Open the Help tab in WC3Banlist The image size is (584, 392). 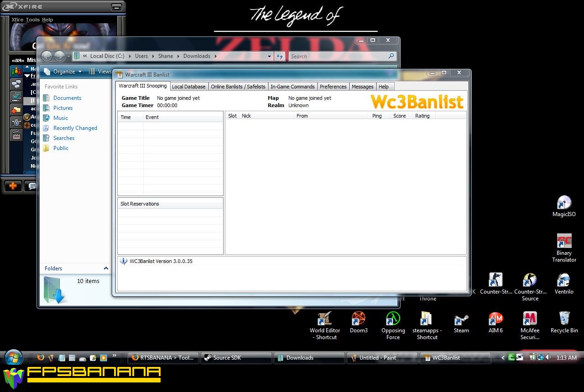tap(384, 87)
